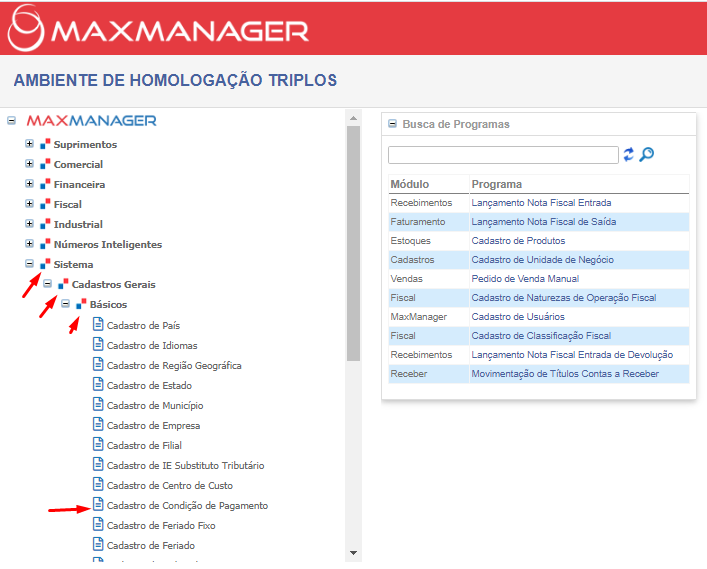
Task: Expand the Fiscal tree node
Action: pyautogui.click(x=29, y=204)
